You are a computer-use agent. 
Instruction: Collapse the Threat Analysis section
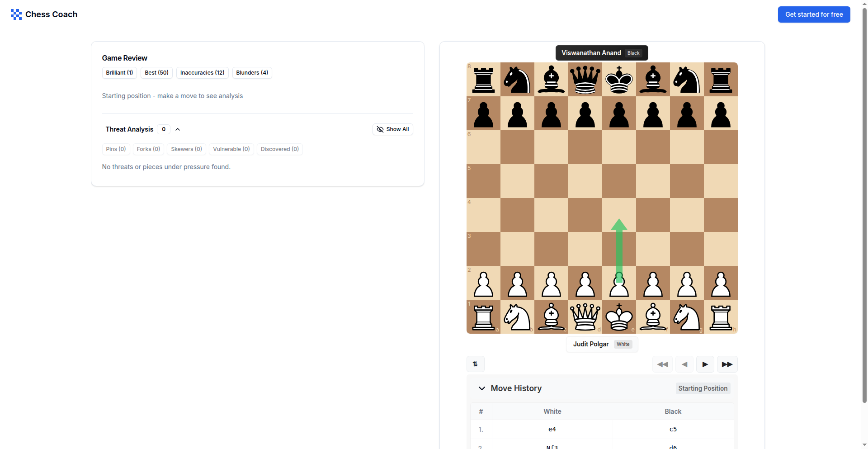[x=177, y=129]
